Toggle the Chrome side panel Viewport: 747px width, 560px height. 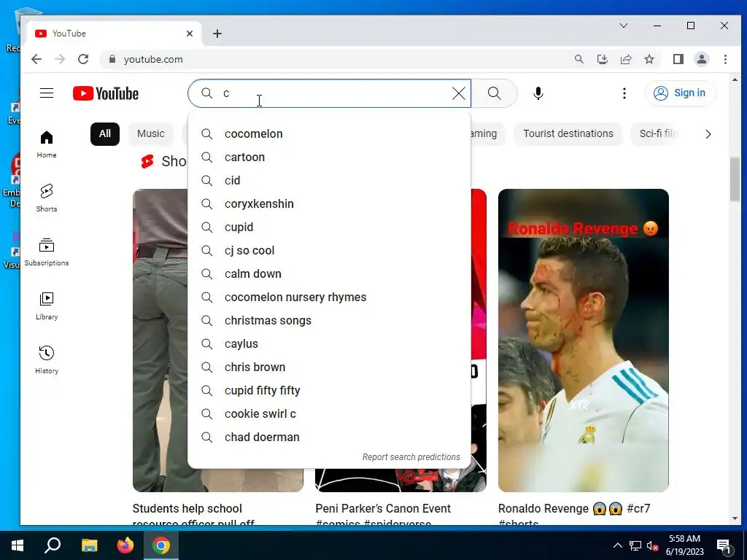pyautogui.click(x=678, y=59)
